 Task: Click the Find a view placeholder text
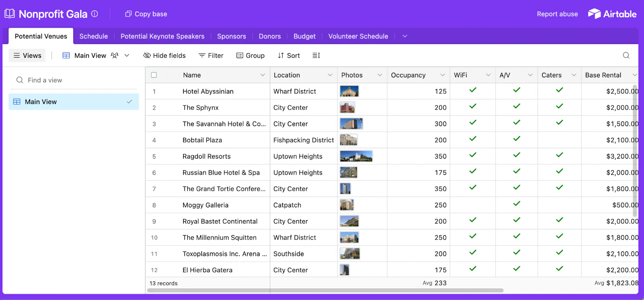coord(45,80)
